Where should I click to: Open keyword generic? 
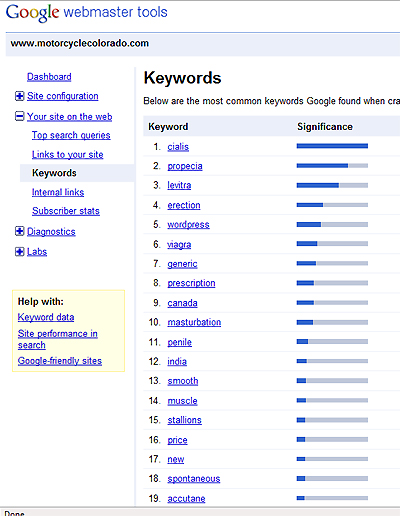pyautogui.click(x=182, y=264)
